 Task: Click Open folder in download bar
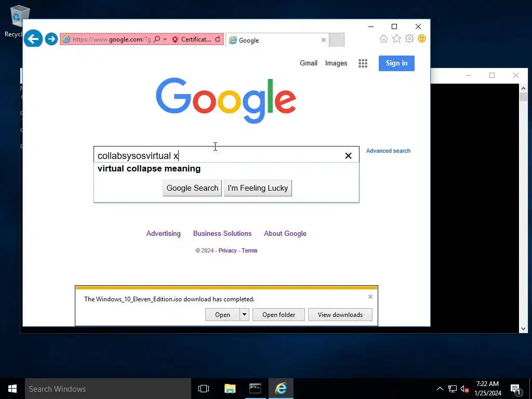click(x=278, y=314)
